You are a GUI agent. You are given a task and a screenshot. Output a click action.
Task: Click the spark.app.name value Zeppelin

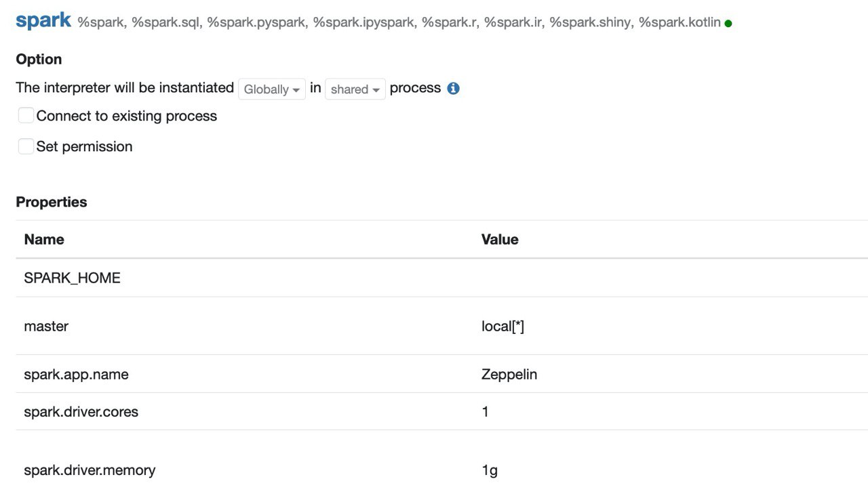509,374
